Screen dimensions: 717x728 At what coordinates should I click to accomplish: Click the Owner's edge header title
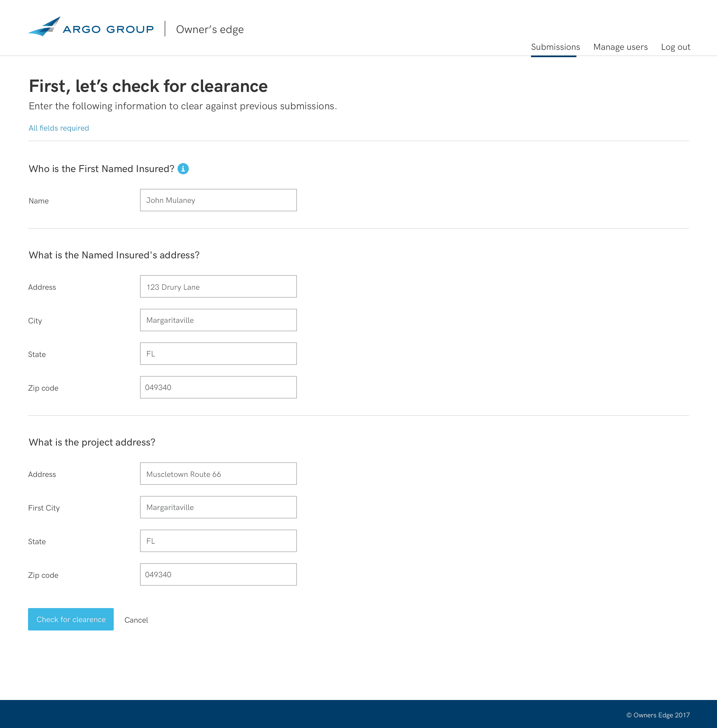pyautogui.click(x=210, y=29)
